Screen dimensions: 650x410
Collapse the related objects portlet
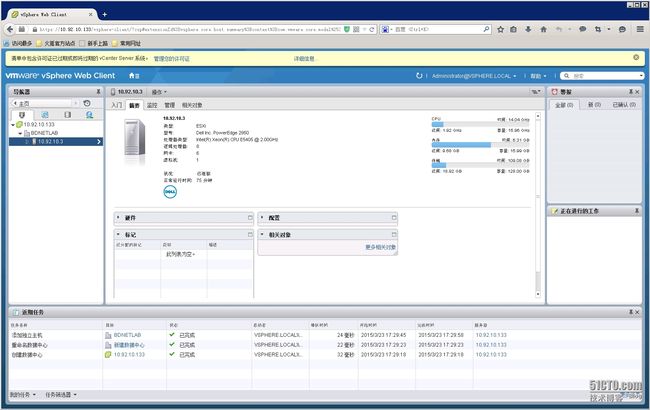tap(262, 234)
